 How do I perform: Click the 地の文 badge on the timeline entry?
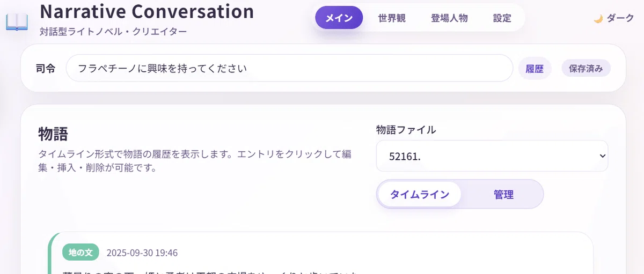pyautogui.click(x=81, y=252)
